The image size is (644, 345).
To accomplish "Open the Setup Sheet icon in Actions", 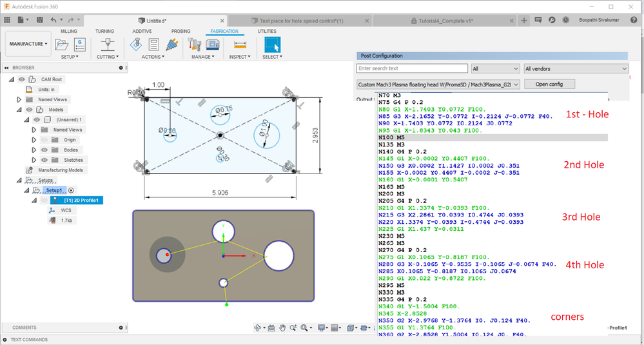I will point(154,44).
